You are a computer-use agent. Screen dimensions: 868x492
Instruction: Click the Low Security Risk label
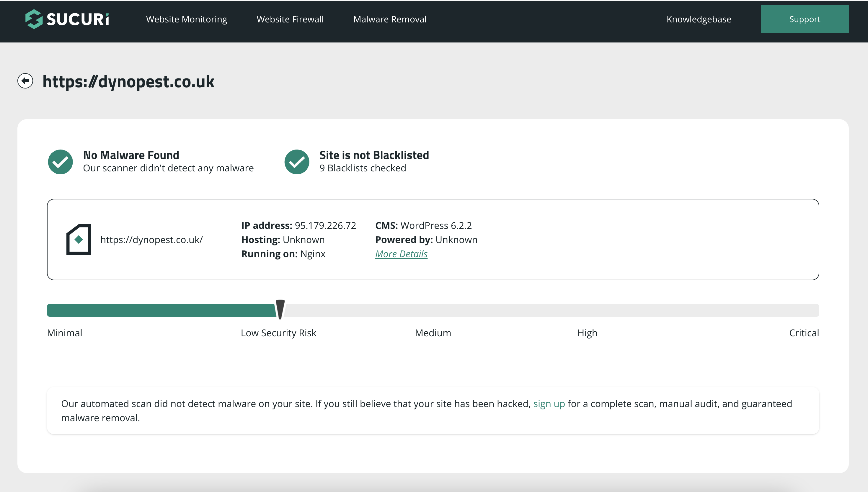tap(278, 333)
